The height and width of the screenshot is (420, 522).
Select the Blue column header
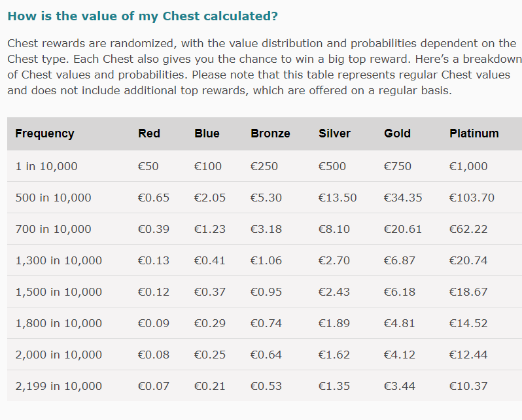(x=207, y=133)
